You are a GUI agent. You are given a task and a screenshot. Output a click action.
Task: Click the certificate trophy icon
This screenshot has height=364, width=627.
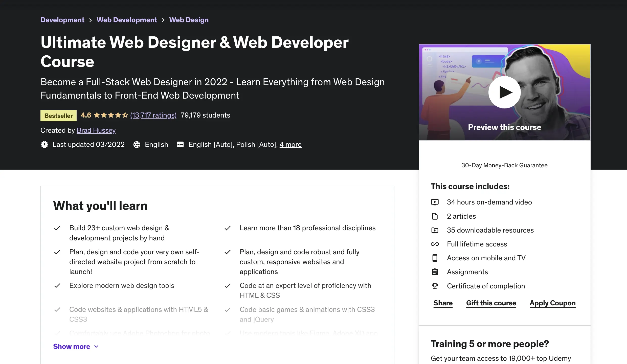click(x=435, y=286)
